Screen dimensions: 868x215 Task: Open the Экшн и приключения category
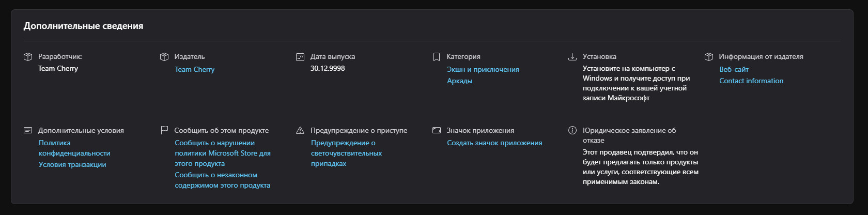click(483, 69)
